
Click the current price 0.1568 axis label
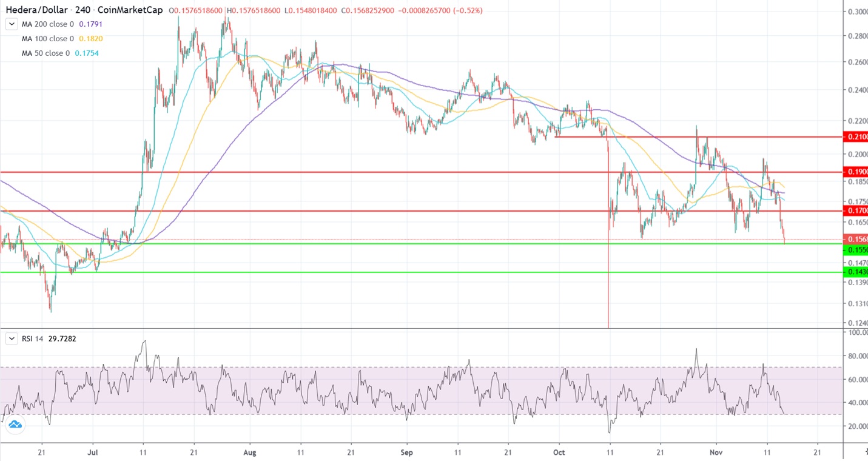point(856,239)
